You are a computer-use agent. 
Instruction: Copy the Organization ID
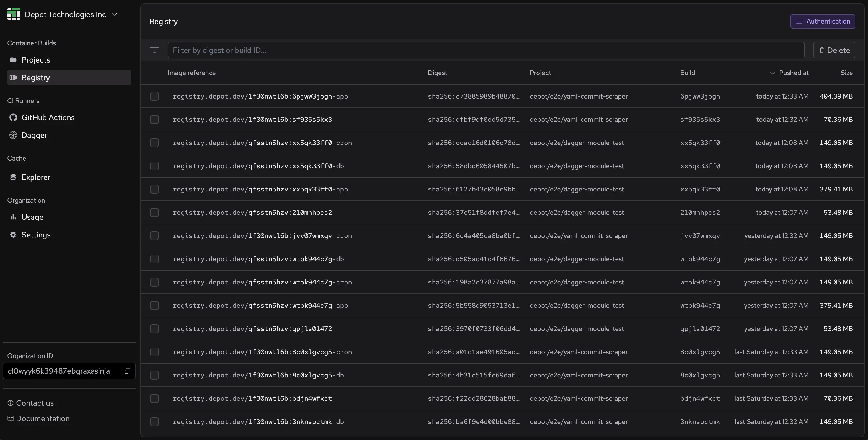pyautogui.click(x=127, y=371)
